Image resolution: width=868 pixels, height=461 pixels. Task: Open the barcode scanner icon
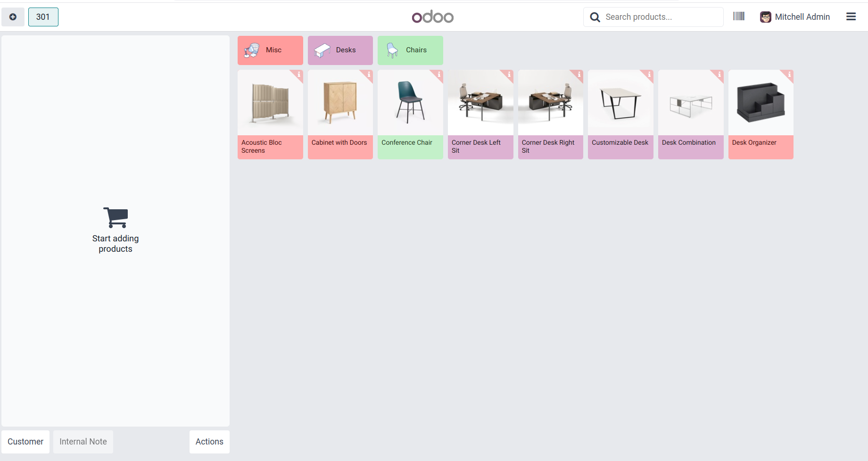pyautogui.click(x=738, y=16)
